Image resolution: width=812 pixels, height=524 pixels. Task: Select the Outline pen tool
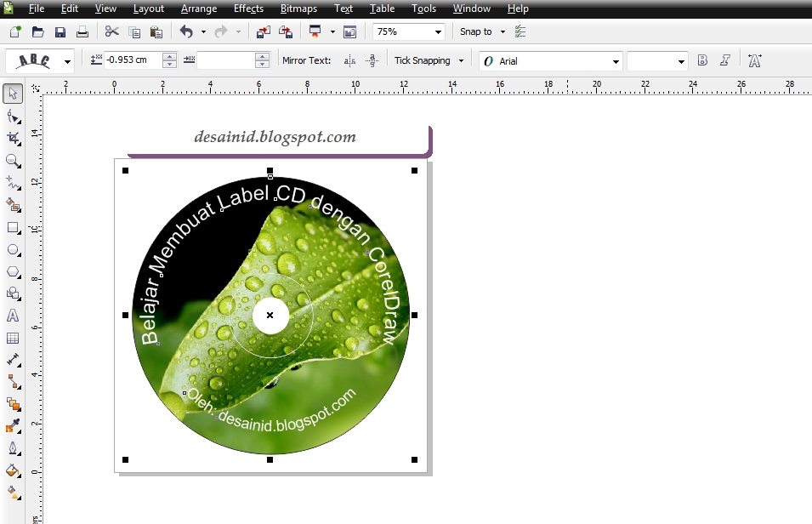[14, 448]
